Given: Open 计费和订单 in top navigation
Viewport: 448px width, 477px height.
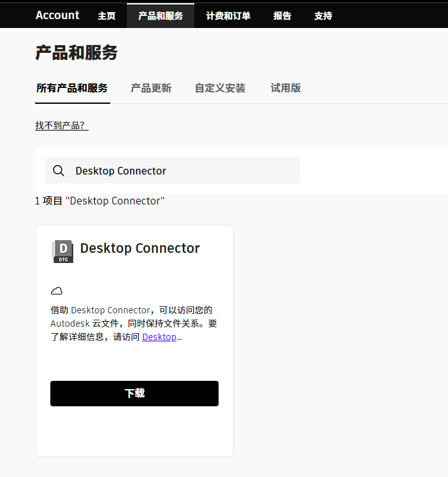Looking at the screenshot, I should point(228,16).
